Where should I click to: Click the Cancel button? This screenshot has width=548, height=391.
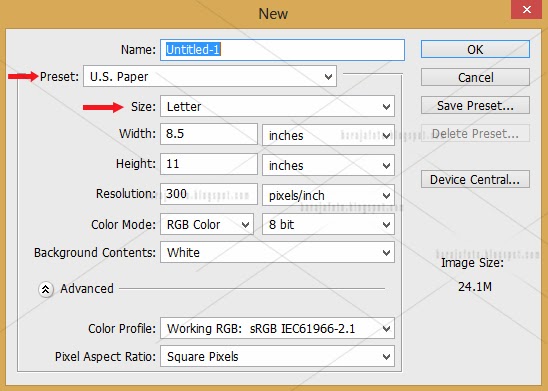pos(475,77)
